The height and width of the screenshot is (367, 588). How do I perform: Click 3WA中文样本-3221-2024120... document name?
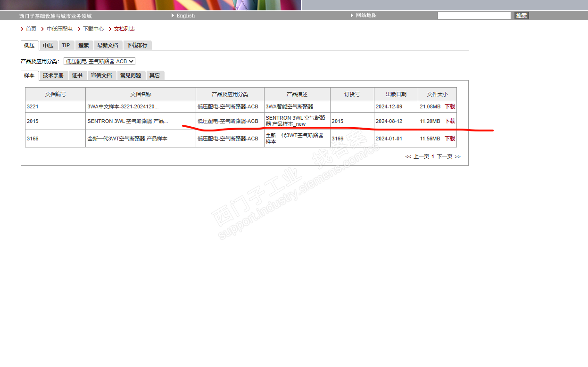coord(123,106)
